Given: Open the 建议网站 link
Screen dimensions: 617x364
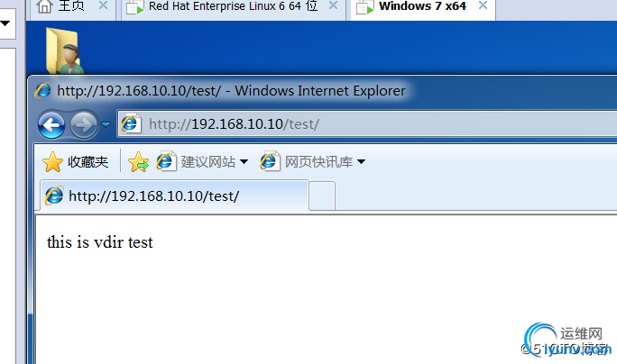Looking at the screenshot, I should click(196, 162).
